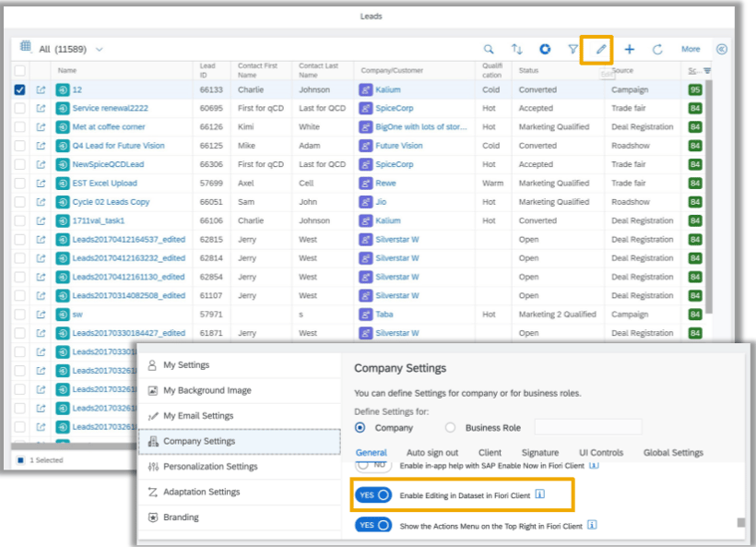
Task: Click lead icon beside Cycle 02 Leads Copy
Action: [x=62, y=202]
